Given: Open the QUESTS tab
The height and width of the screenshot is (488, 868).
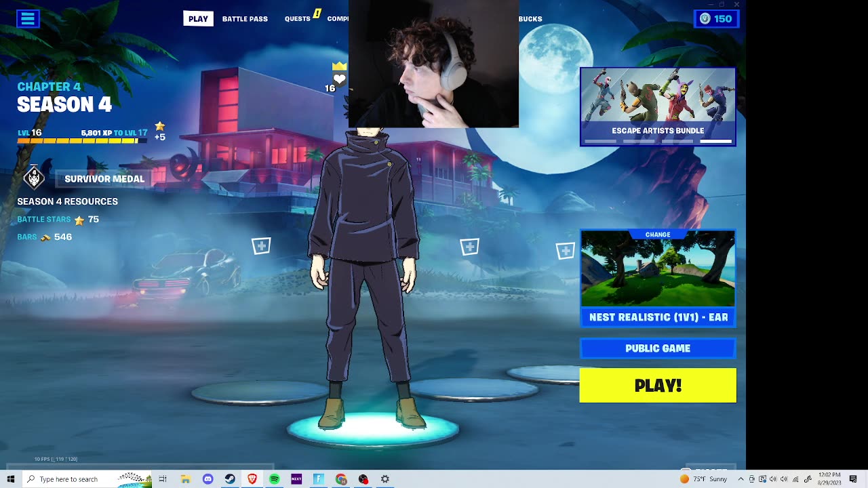Looking at the screenshot, I should point(297,19).
